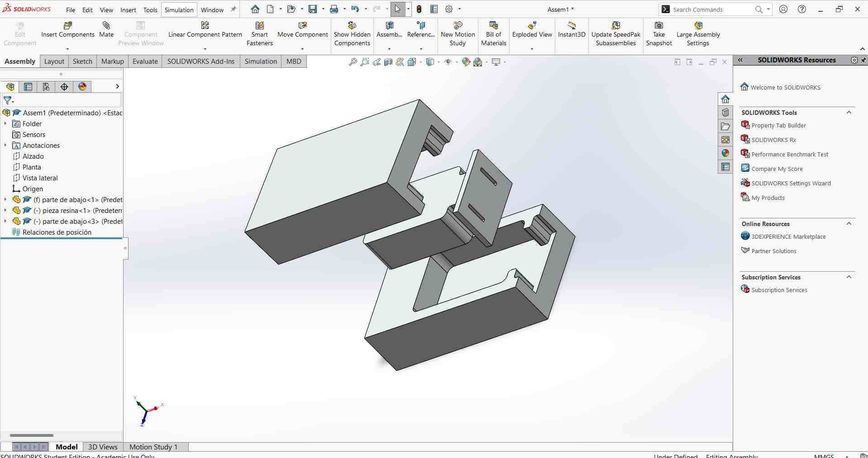Open the File menu
This screenshot has height=458, width=868.
click(71, 10)
